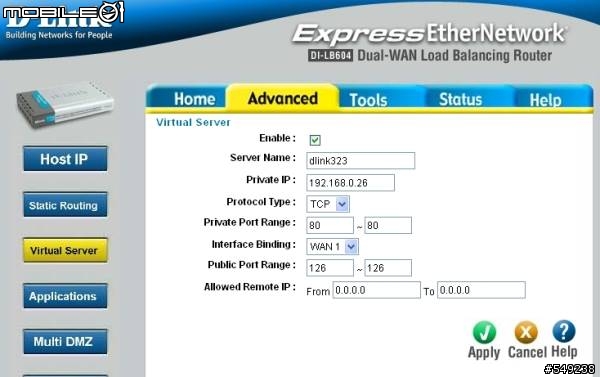Click the Private Port Range end field

click(388, 225)
